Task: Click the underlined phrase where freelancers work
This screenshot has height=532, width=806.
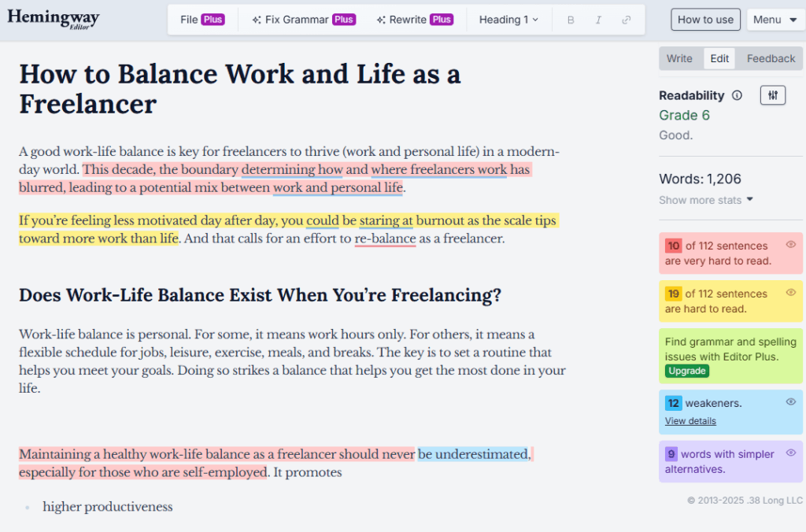Action: pyautogui.click(x=439, y=170)
